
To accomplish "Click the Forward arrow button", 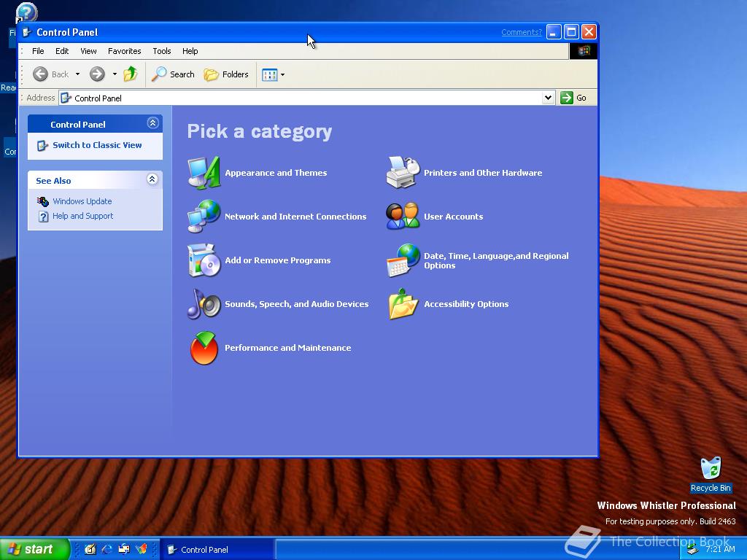I will [97, 74].
